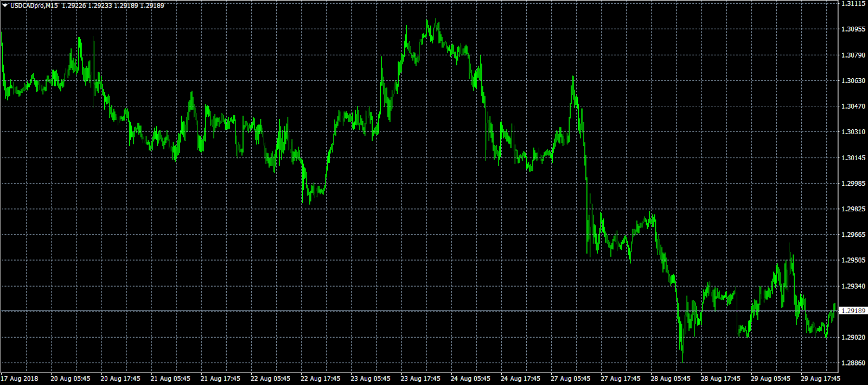Click the OHLC value 1.29226 in header
Viewport: 868px width, 385px height.
73,5
